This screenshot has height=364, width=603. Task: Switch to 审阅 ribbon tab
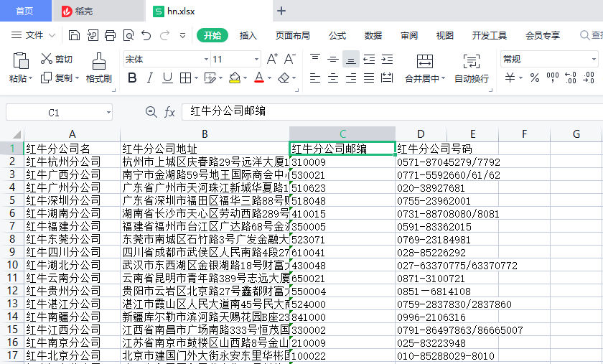click(409, 35)
